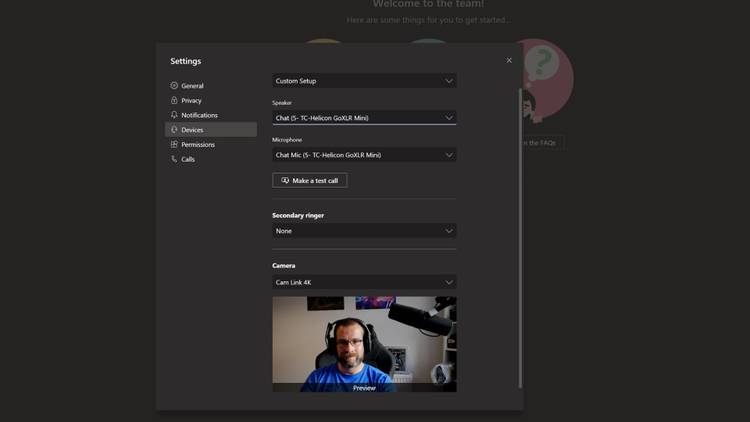Click the test call icon
This screenshot has height=422, width=750.
285,180
